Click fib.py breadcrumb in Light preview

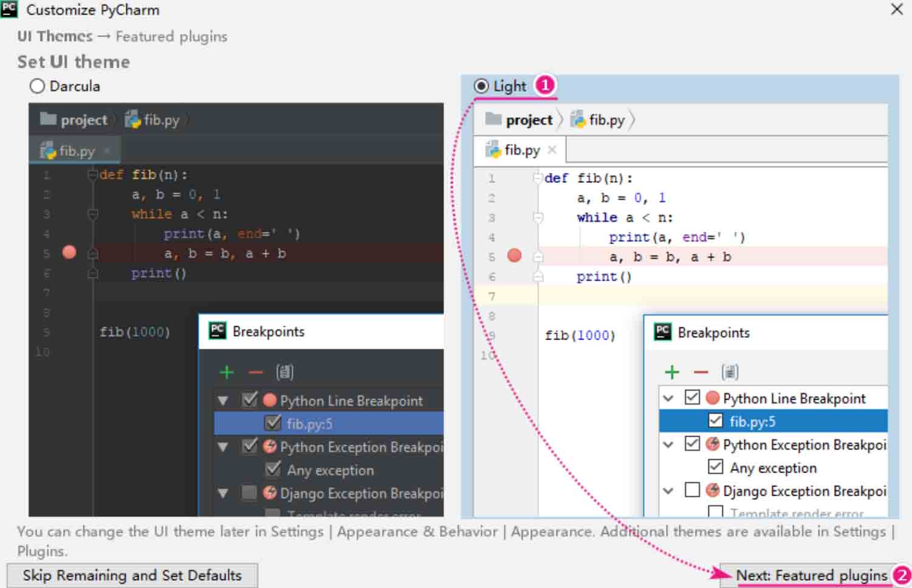598,120
